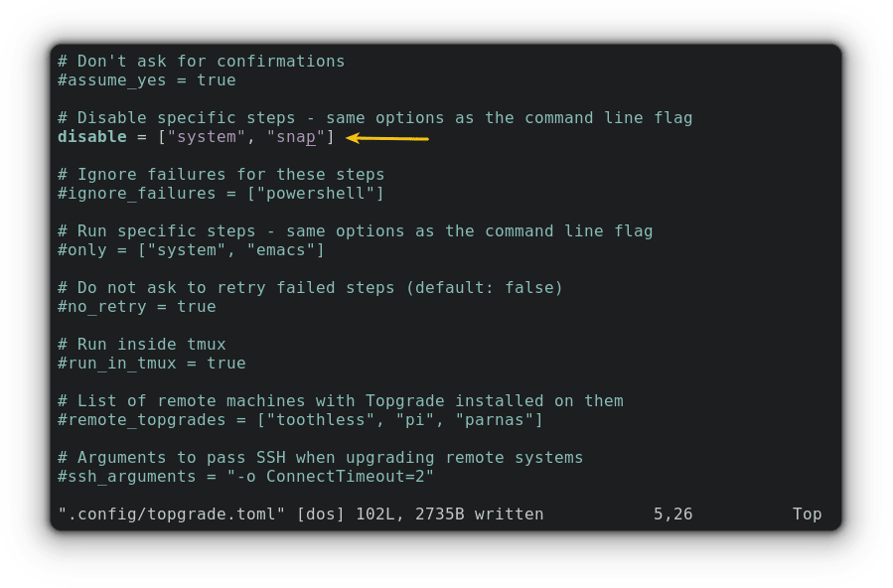
Task: Click the "# Ignore failures for these steps" comment
Action: (221, 175)
